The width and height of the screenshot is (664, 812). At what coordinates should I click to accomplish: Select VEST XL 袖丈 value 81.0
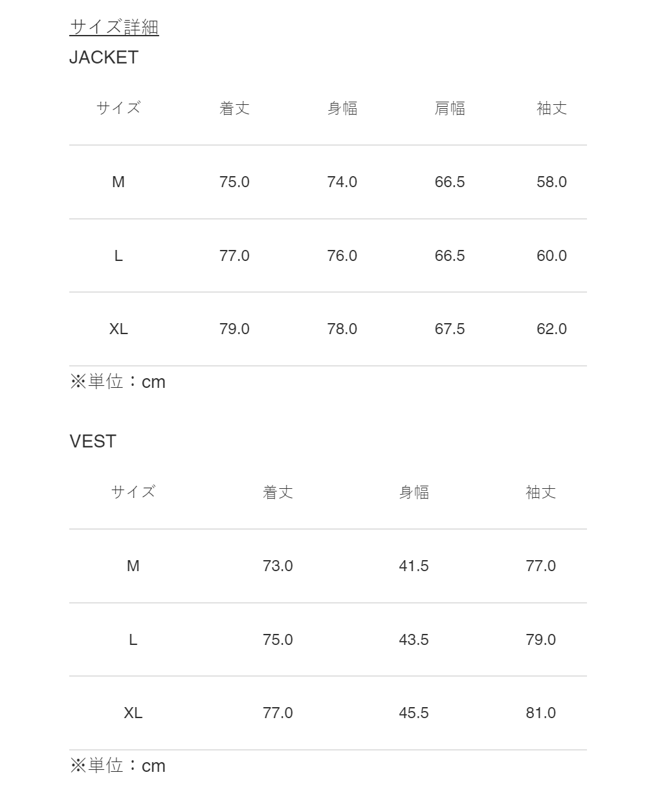tap(541, 713)
